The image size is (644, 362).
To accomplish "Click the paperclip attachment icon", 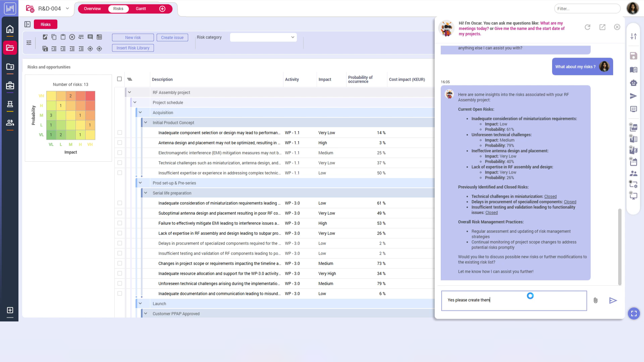I will click(x=595, y=300).
